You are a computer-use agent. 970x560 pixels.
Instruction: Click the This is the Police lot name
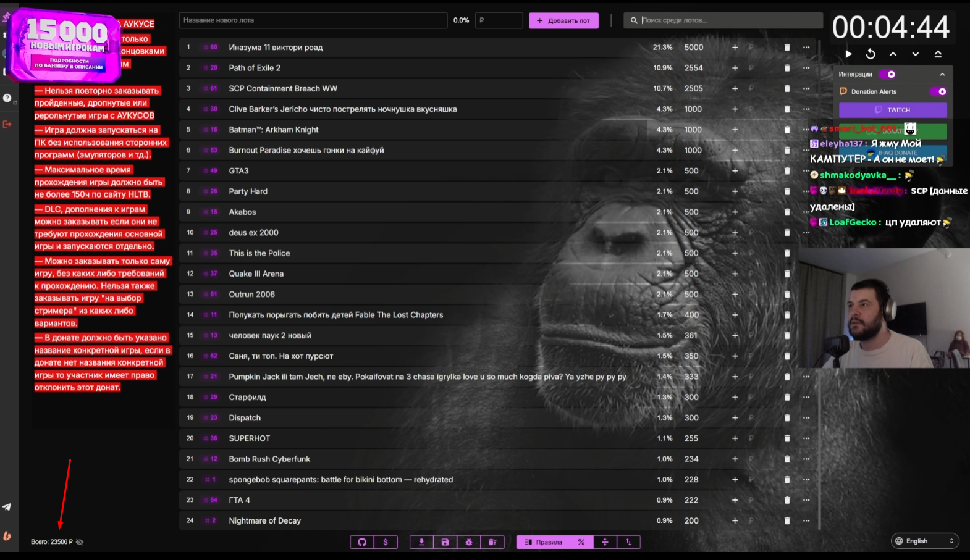259,253
